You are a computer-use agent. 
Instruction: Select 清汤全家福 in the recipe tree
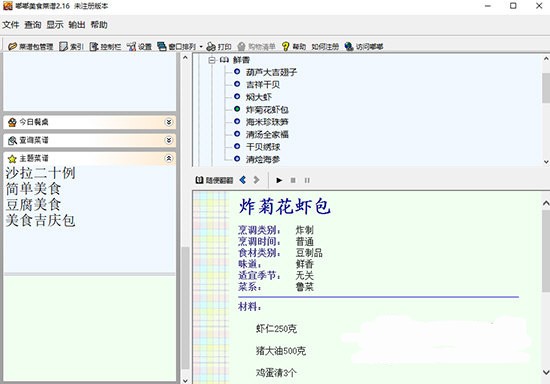(x=267, y=134)
